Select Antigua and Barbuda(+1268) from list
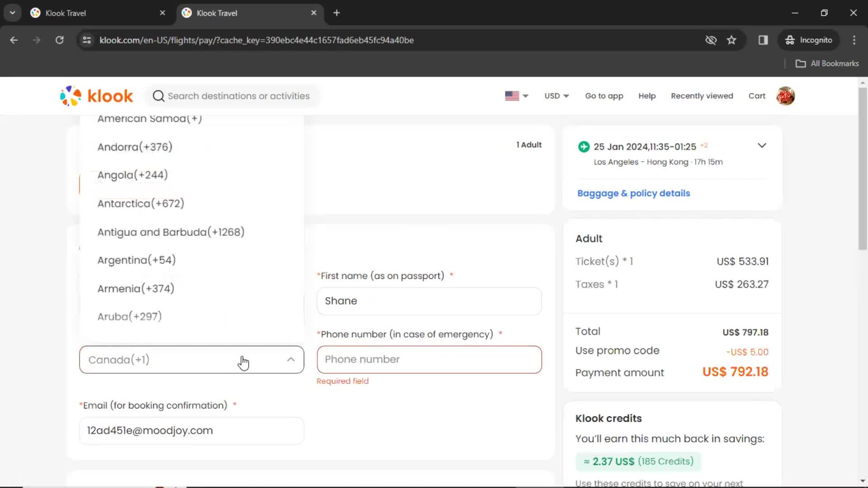Screen dimensions: 868x488 [170, 232]
